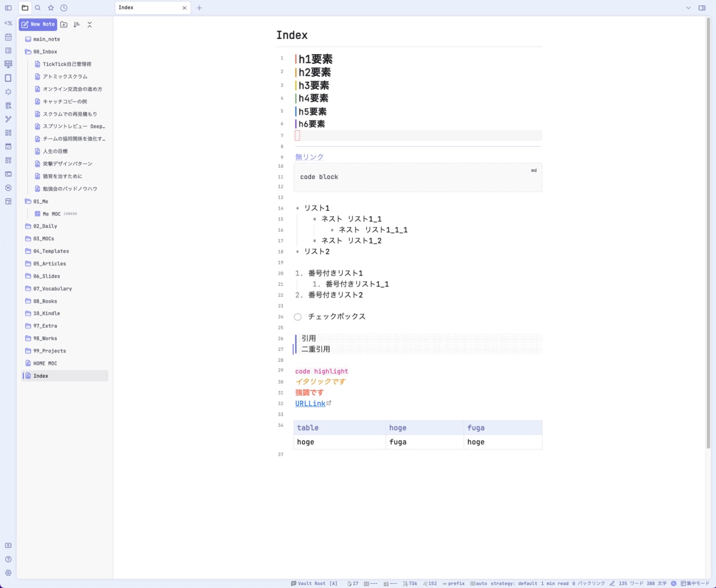Image resolution: width=716 pixels, height=588 pixels.
Task: Open the calendar icon in the ribbon
Action: click(x=8, y=37)
